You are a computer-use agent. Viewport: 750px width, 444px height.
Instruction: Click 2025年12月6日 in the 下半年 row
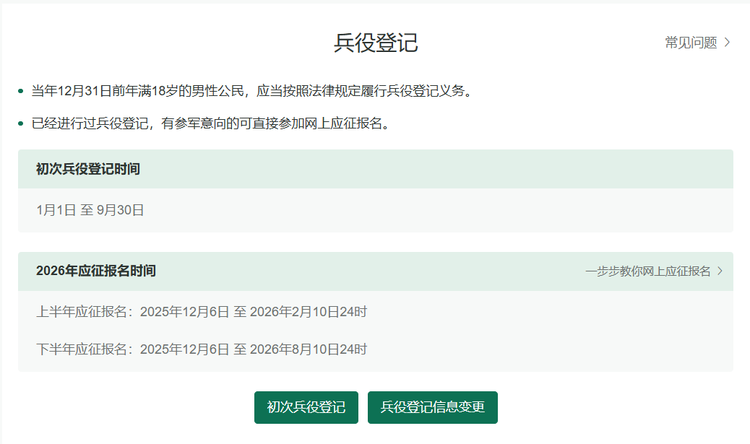pos(185,349)
